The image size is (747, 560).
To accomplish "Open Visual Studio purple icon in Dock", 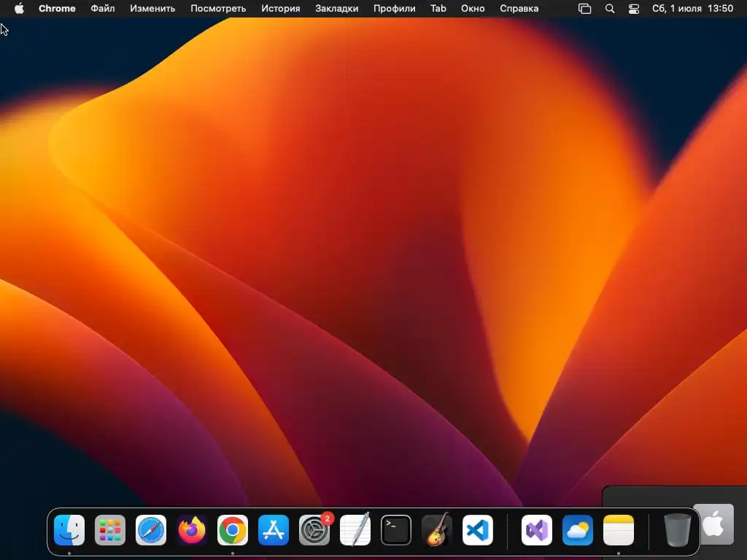I will pos(537,529).
